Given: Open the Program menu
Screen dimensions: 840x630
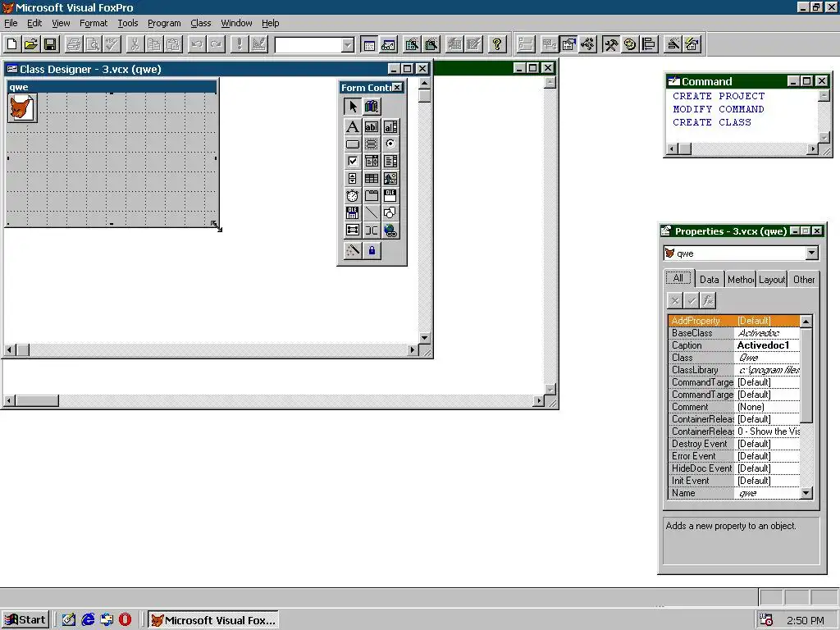Looking at the screenshot, I should coord(164,23).
